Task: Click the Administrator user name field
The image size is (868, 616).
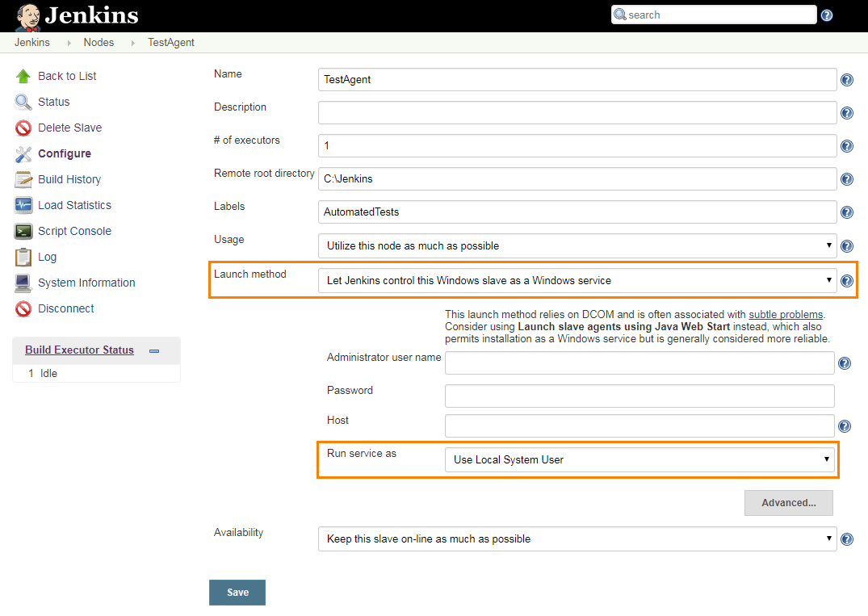Action: click(x=639, y=363)
